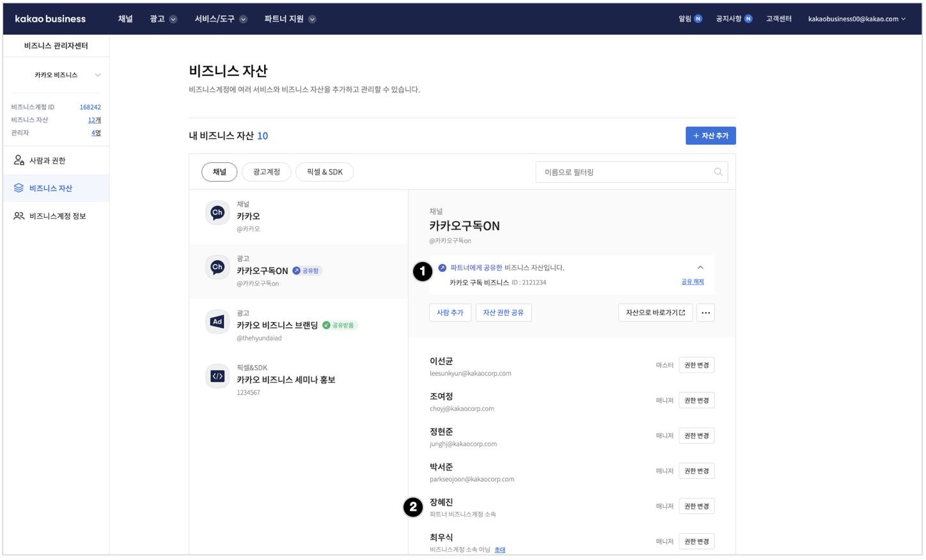Click the 자산 추가 button

pos(710,136)
